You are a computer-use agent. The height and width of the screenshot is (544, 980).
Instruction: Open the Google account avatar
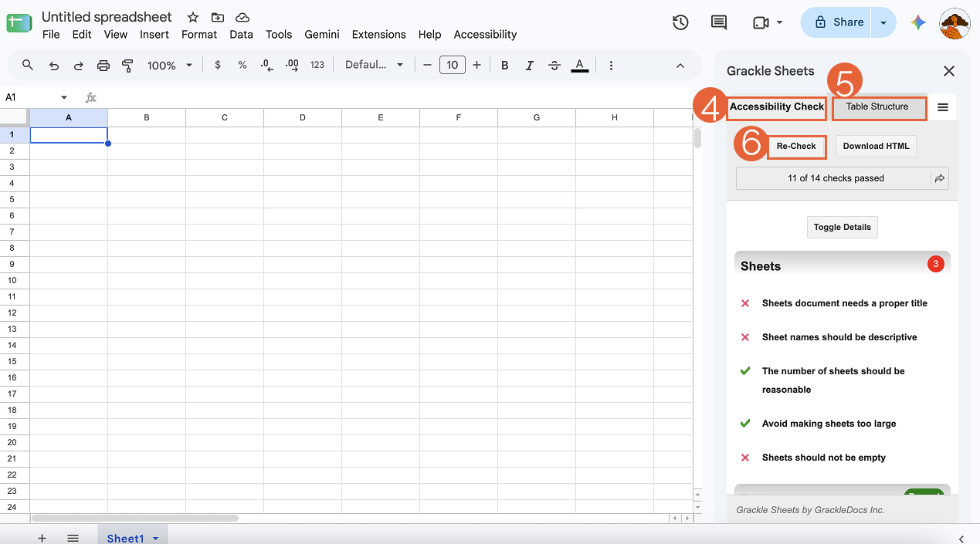coord(955,22)
